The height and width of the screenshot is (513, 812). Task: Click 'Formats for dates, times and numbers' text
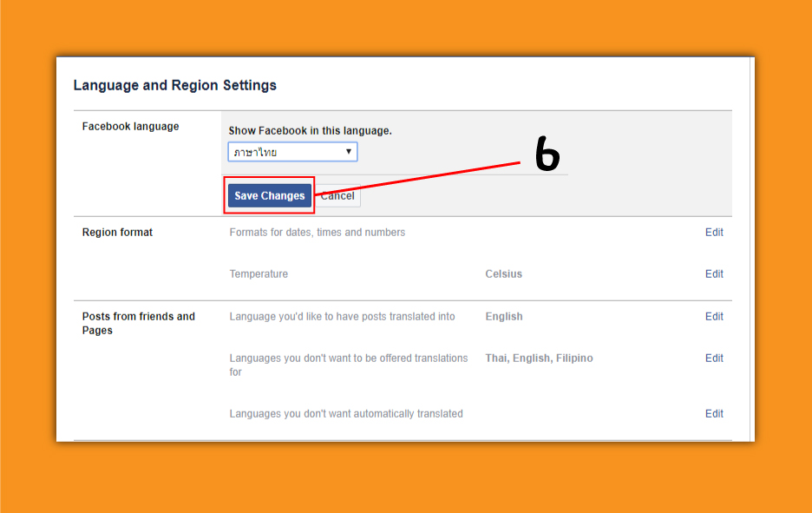[x=318, y=232]
